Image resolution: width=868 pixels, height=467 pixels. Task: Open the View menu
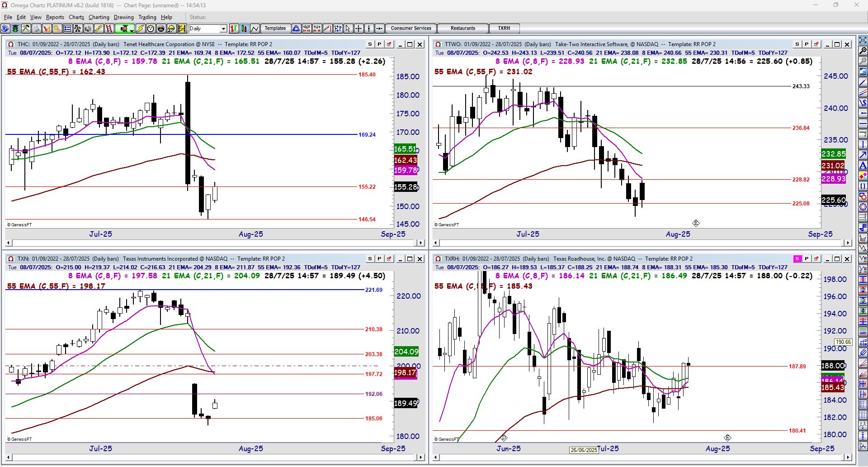36,17
